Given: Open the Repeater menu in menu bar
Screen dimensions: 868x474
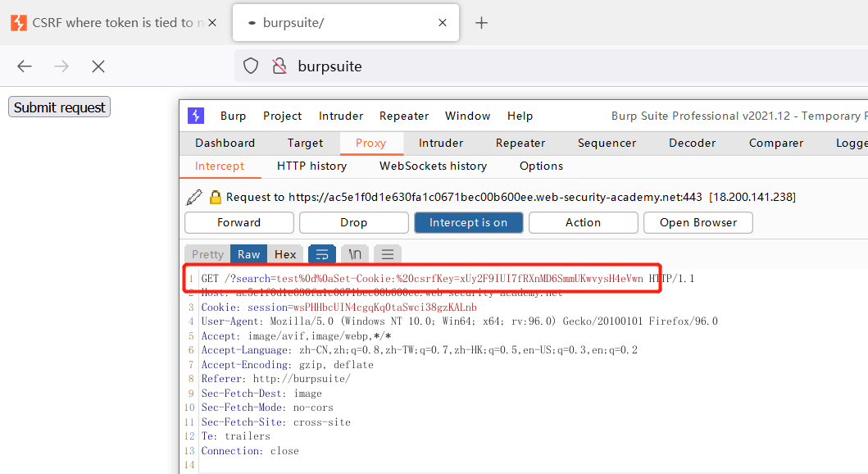Looking at the screenshot, I should click(x=404, y=116).
